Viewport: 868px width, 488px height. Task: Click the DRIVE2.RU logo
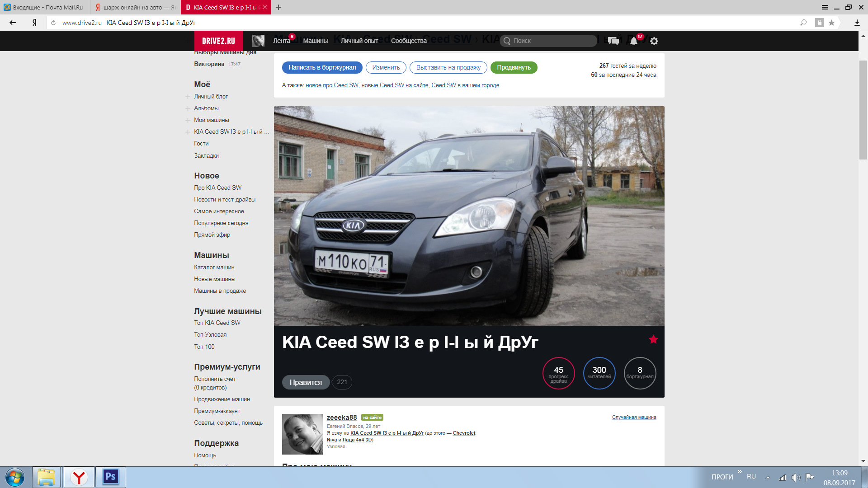coord(218,41)
